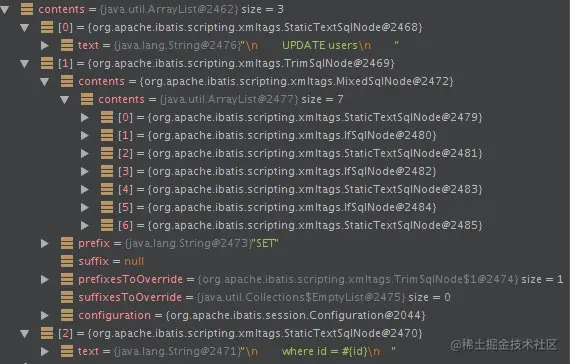Click the icon beside MixedSqlNode@2472 contents
Screen dimensions: 570x364
click(x=67, y=81)
